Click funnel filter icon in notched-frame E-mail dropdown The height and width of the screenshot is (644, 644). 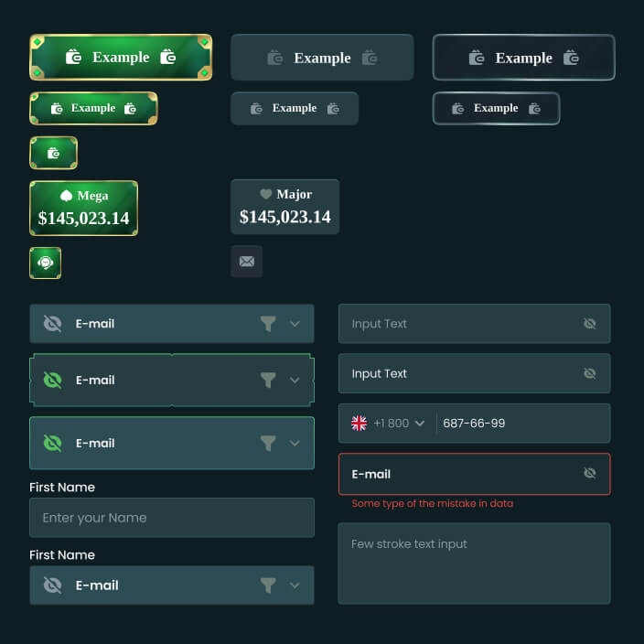click(268, 380)
